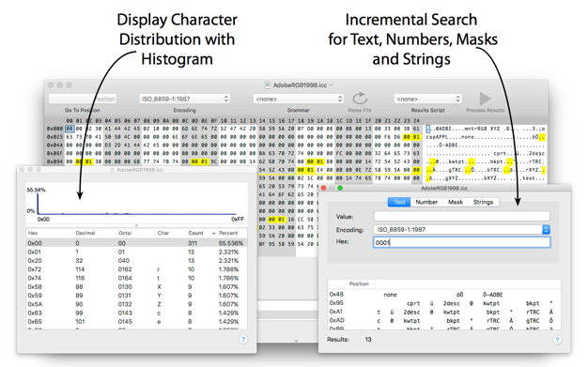Click the Value text field
Screen dimensions: 588x367
pyautogui.click(x=461, y=216)
